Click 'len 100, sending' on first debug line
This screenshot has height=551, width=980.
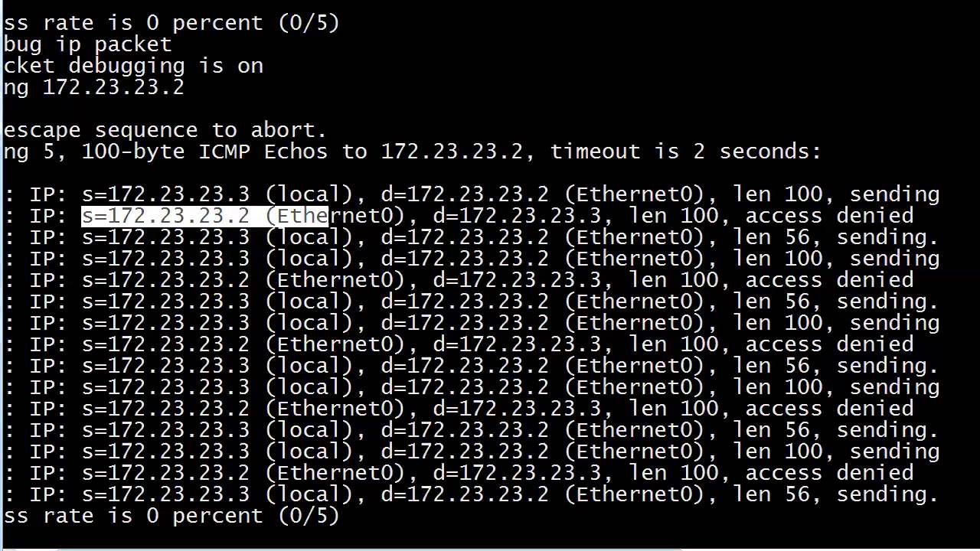pyautogui.click(x=836, y=195)
